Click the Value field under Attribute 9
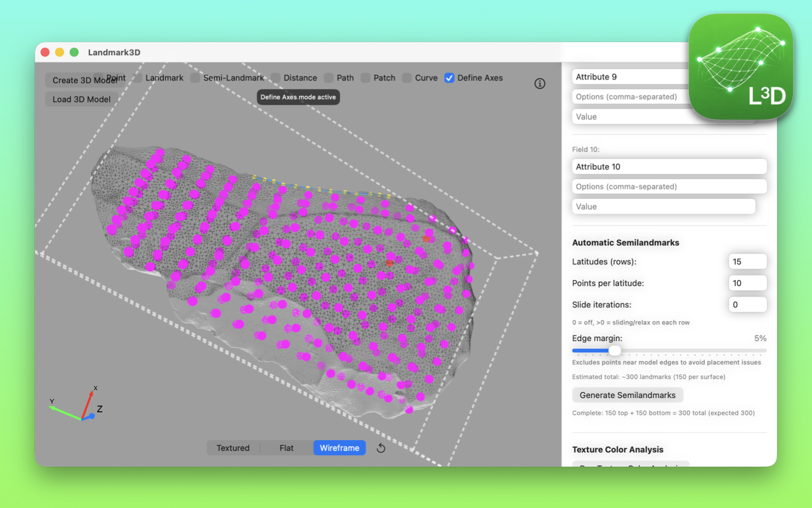812x508 pixels. click(664, 117)
